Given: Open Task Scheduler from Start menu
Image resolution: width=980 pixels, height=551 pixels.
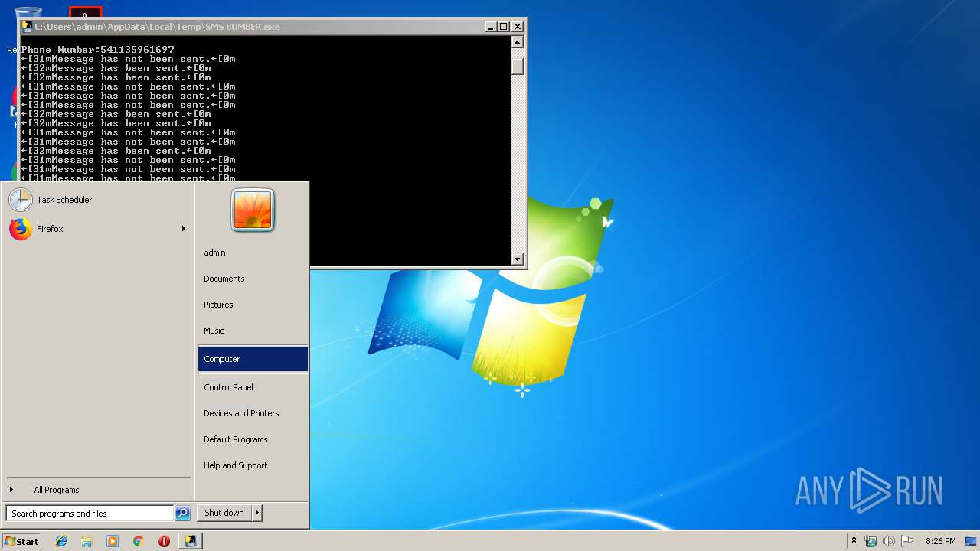Looking at the screenshot, I should [97, 200].
